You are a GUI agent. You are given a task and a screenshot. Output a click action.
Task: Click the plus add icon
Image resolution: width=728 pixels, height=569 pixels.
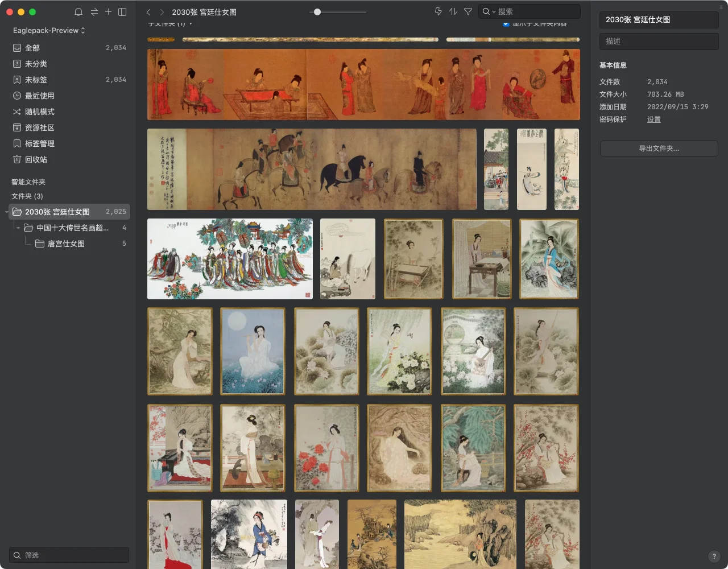[108, 11]
